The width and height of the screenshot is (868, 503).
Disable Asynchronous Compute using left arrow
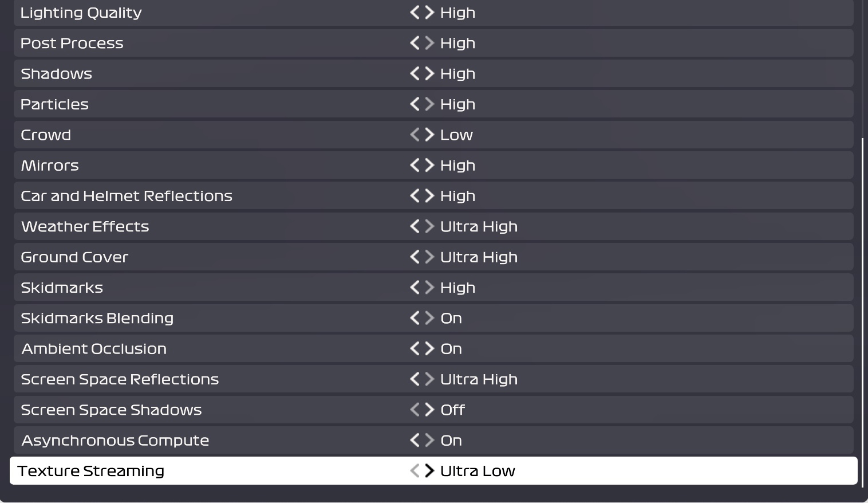[x=415, y=441]
